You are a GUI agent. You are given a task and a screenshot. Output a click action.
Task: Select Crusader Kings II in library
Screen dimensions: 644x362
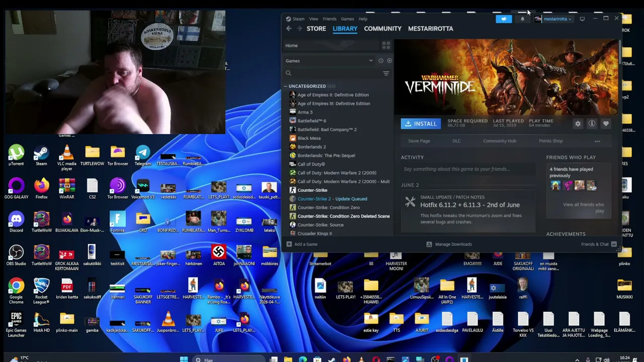point(314,233)
